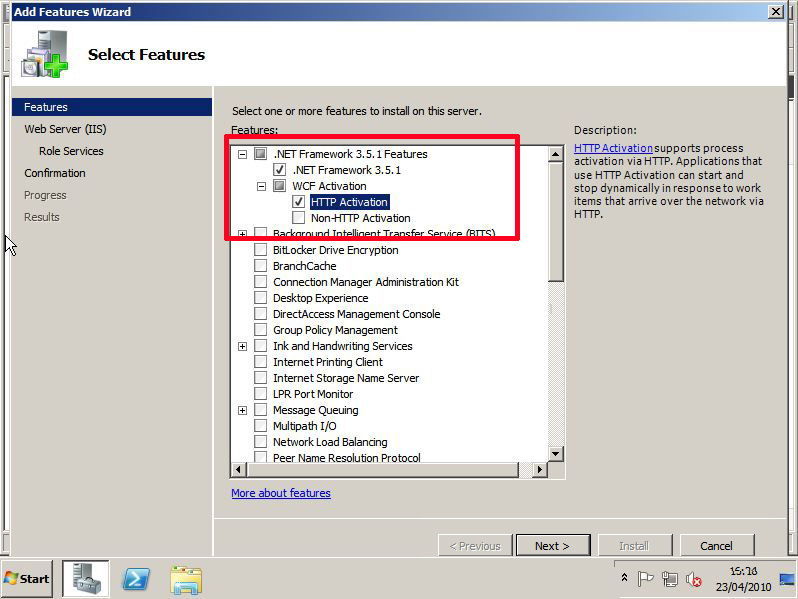Open Server Manager from the taskbar
This screenshot has height=599, width=798.
click(x=86, y=579)
